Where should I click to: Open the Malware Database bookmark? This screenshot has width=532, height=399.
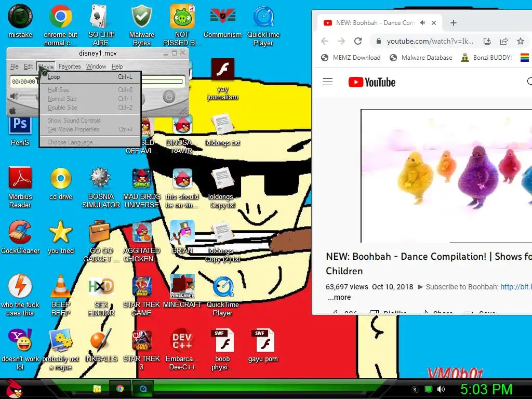pyautogui.click(x=421, y=58)
